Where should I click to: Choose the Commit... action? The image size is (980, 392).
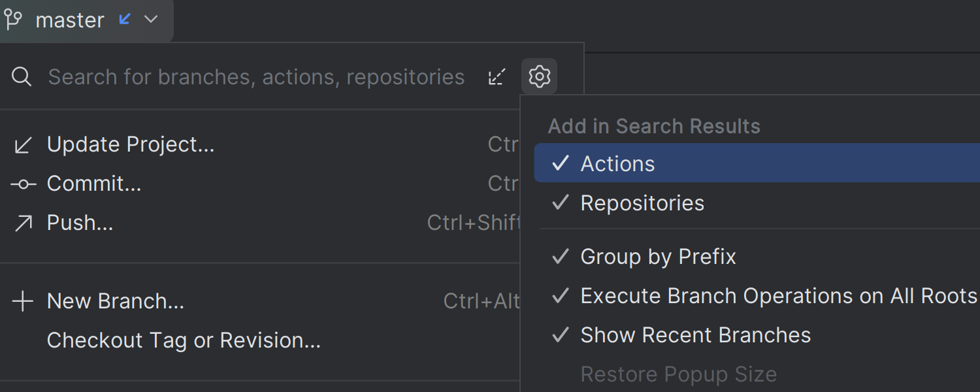coord(94,184)
